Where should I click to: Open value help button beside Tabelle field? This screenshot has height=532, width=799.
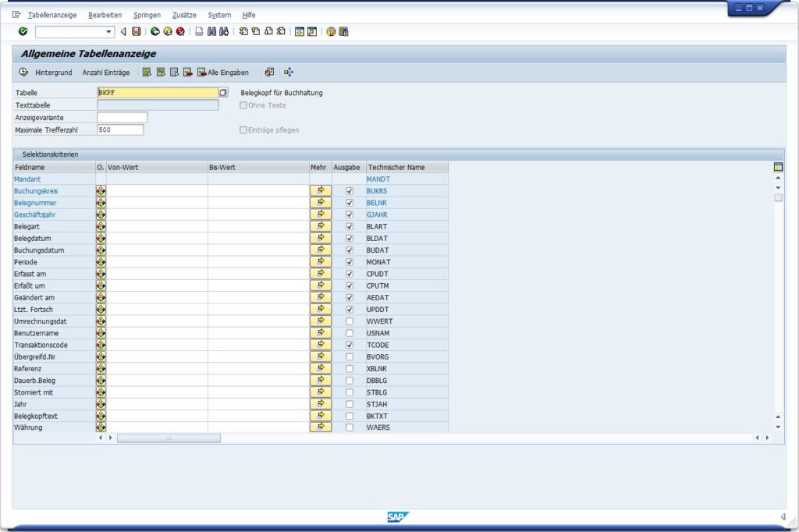[223, 92]
